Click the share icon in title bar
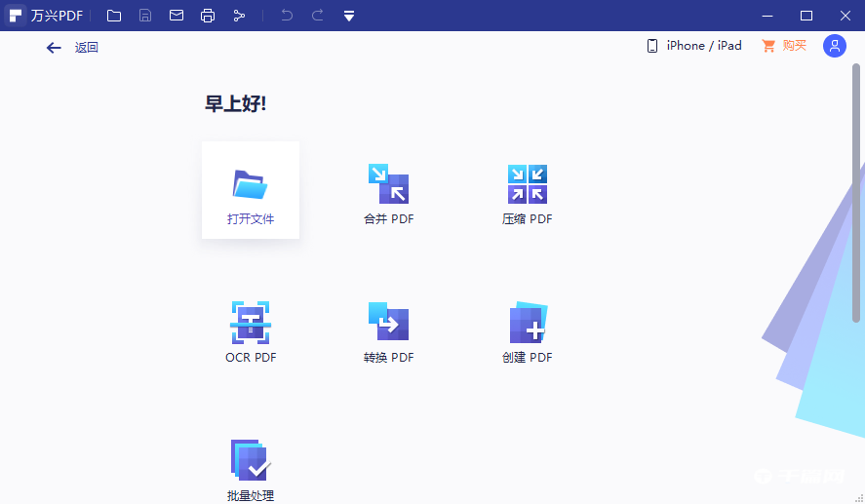The width and height of the screenshot is (865, 504). pyautogui.click(x=239, y=16)
